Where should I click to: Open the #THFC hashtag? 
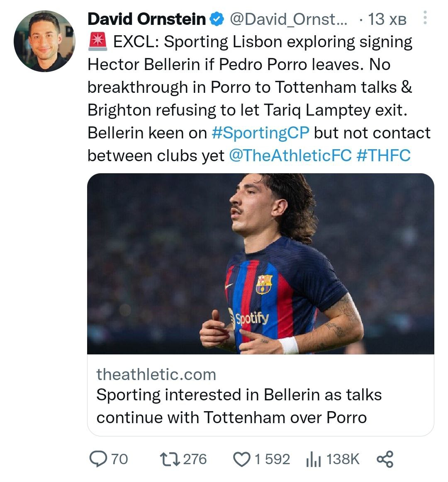383,156
